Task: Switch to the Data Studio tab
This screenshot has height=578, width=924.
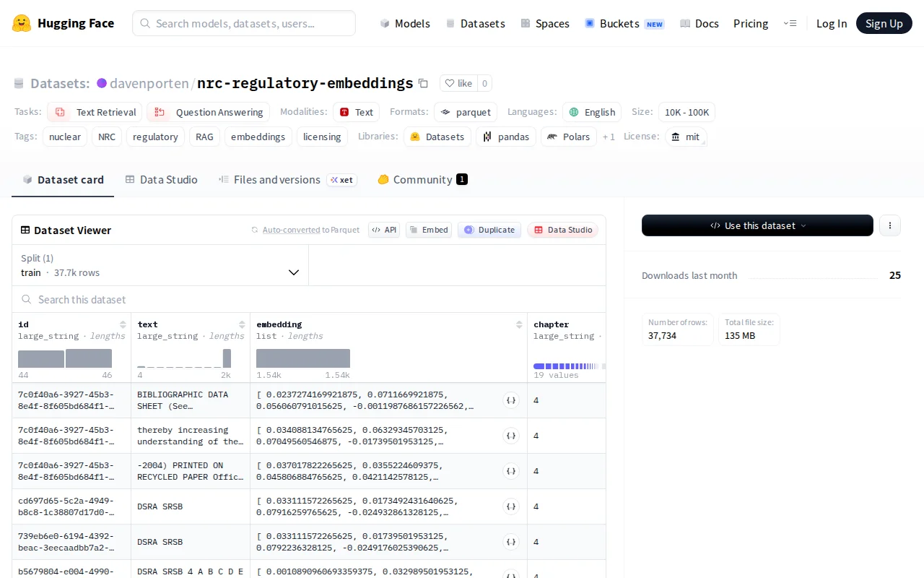Action: [x=161, y=179]
